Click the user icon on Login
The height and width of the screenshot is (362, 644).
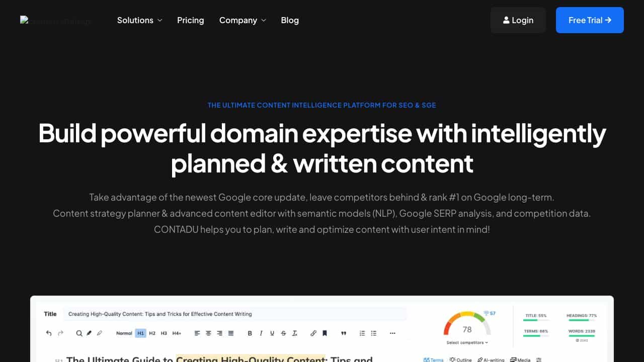506,20
